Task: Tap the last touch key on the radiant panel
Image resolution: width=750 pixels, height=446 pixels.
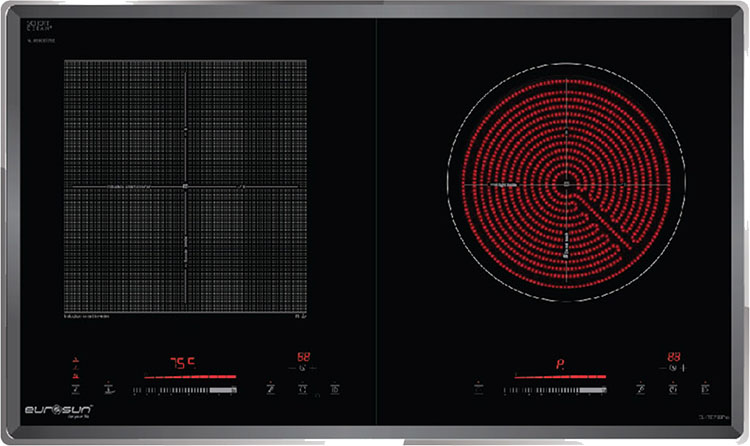Action: (705, 388)
